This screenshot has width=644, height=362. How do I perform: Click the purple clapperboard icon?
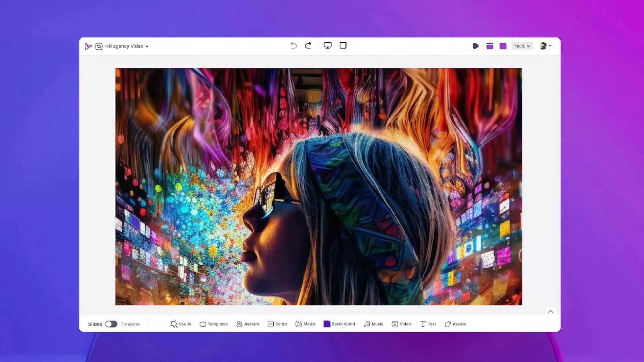(490, 46)
